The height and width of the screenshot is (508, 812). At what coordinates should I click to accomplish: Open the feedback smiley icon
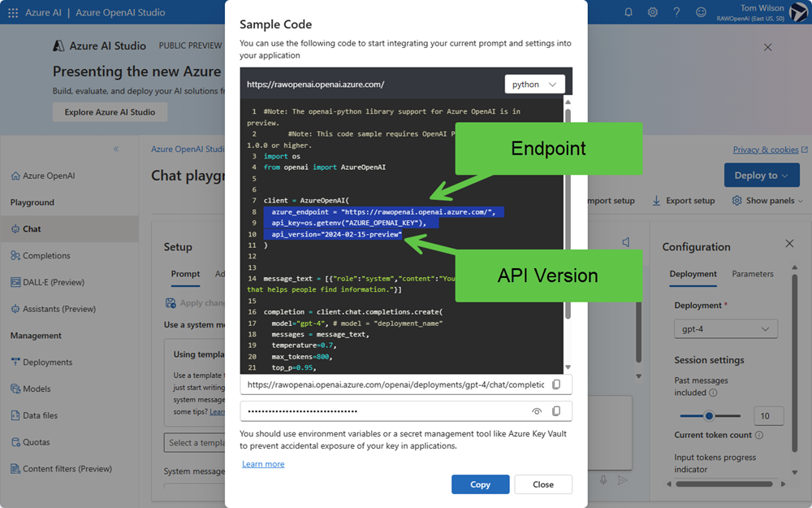point(701,12)
